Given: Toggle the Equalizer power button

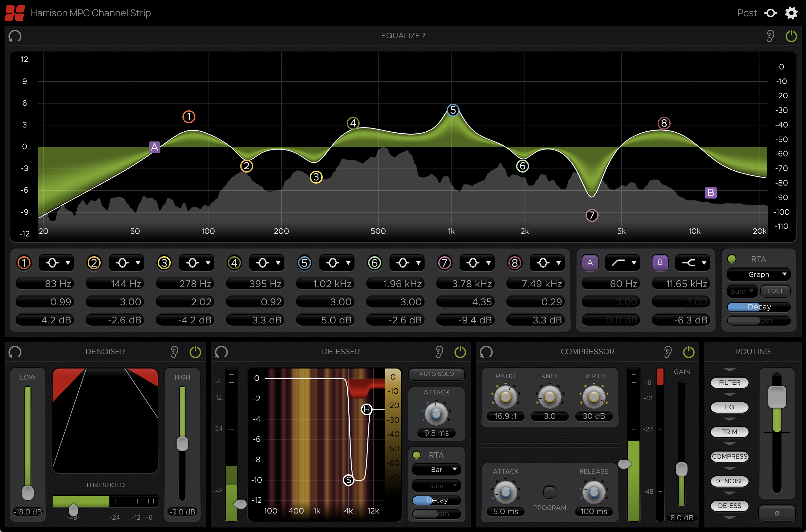Looking at the screenshot, I should 791,36.
